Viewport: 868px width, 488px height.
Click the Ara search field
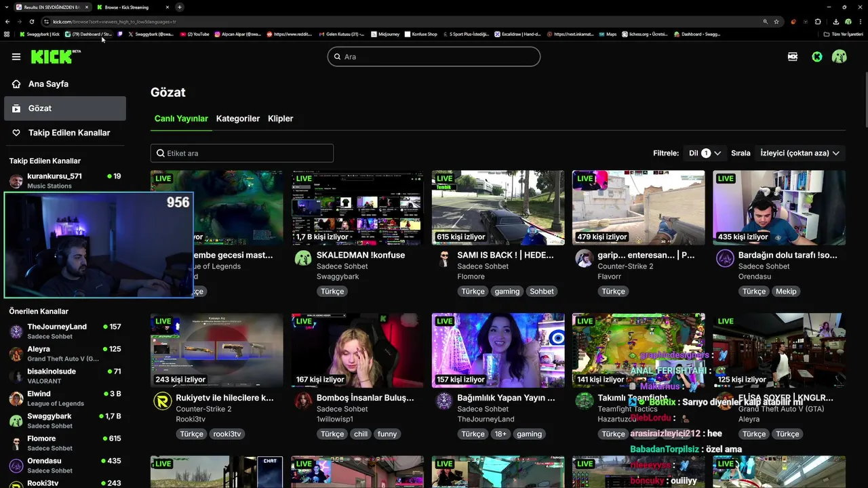tap(434, 57)
